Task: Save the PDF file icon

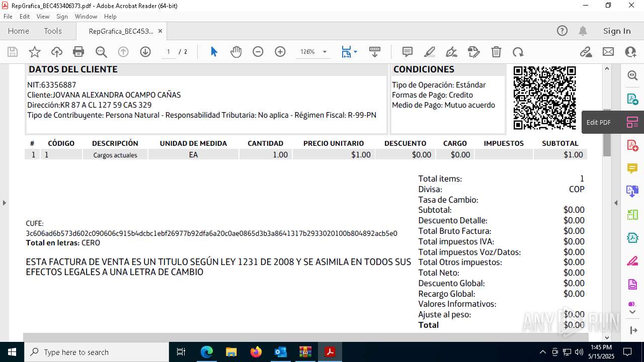Action: click(x=13, y=52)
